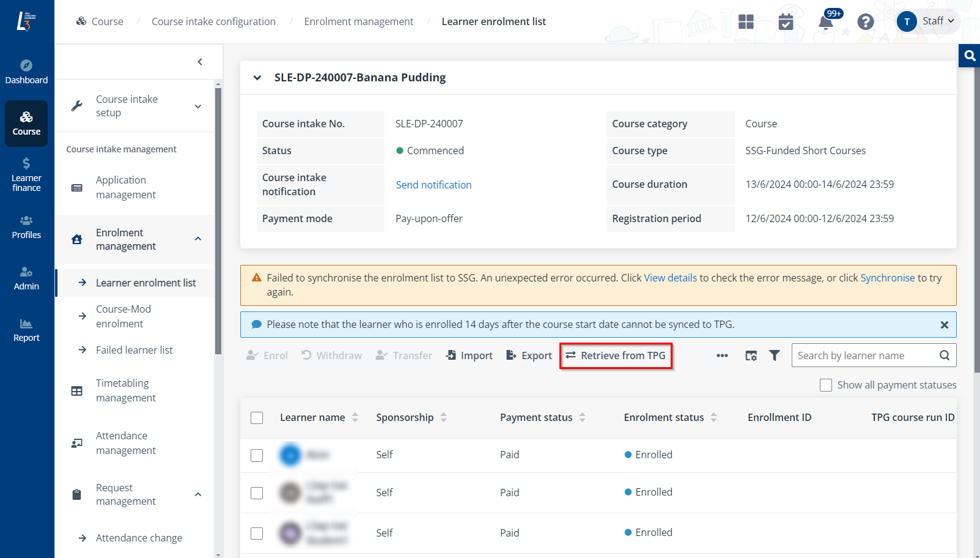Open the filter funnel icon
The image size is (980, 558).
pyautogui.click(x=774, y=355)
